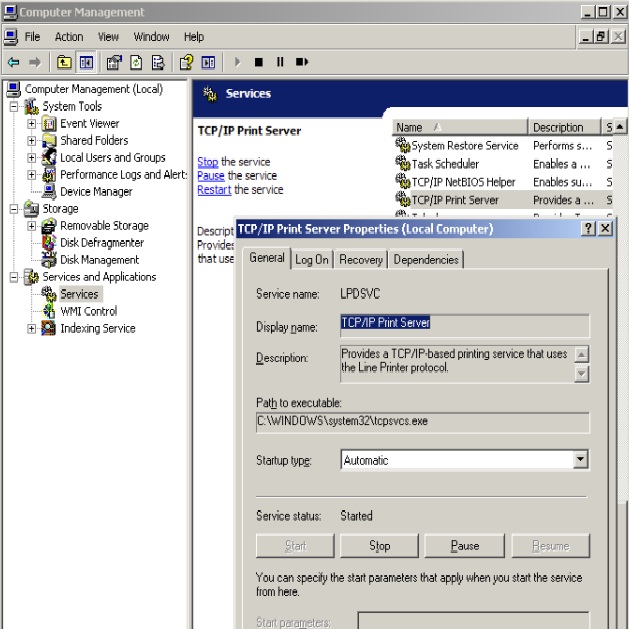The height and width of the screenshot is (629, 629).
Task: Collapse the System Tools node
Action: [14, 106]
